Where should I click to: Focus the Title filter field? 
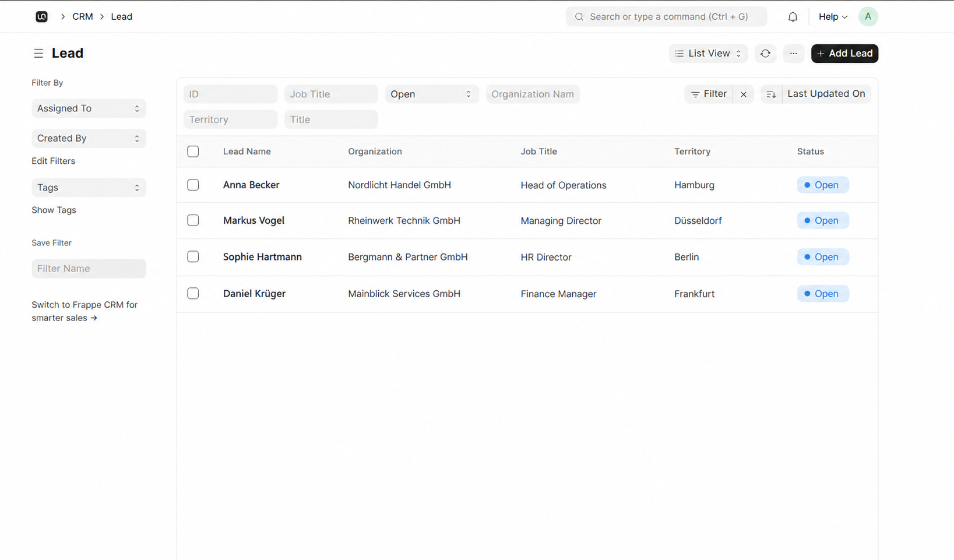click(x=331, y=119)
